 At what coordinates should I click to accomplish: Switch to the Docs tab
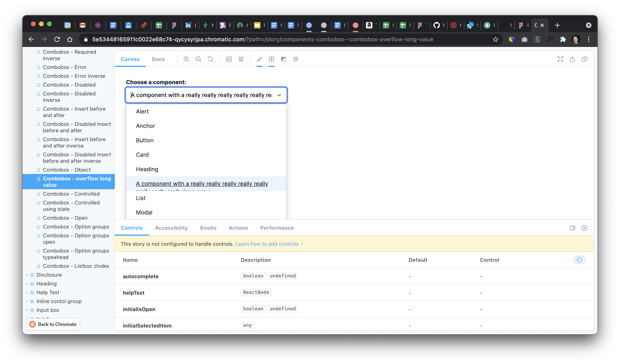pos(158,59)
